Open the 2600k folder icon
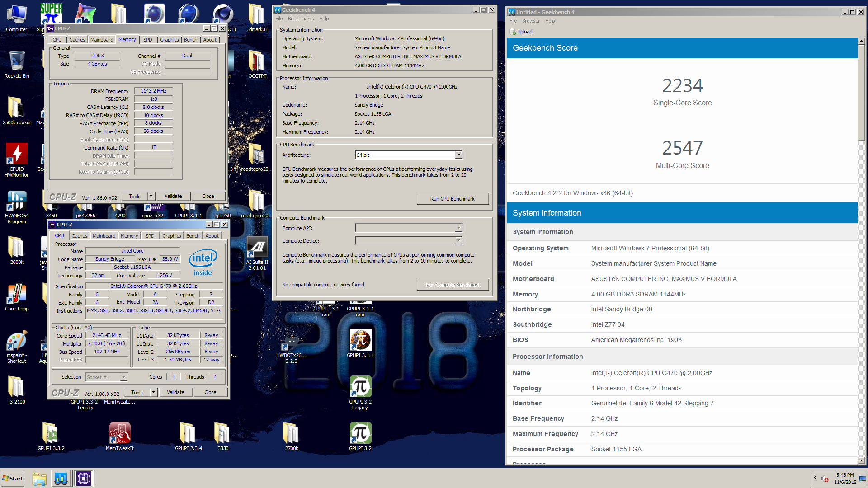This screenshot has width=868, height=488. coord(17,250)
